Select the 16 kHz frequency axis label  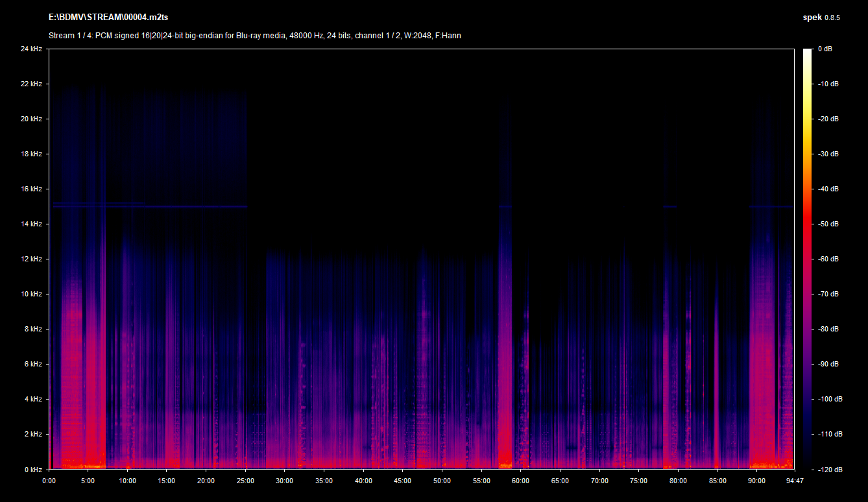30,189
